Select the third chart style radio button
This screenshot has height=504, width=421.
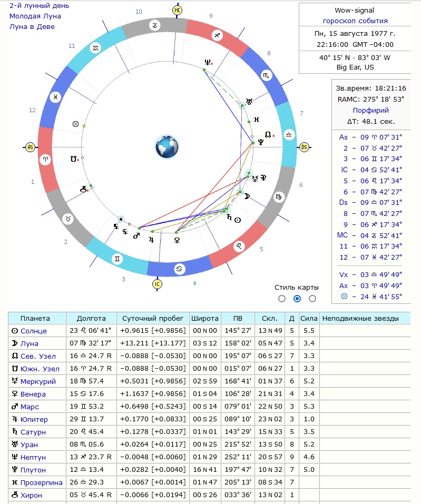312,299
